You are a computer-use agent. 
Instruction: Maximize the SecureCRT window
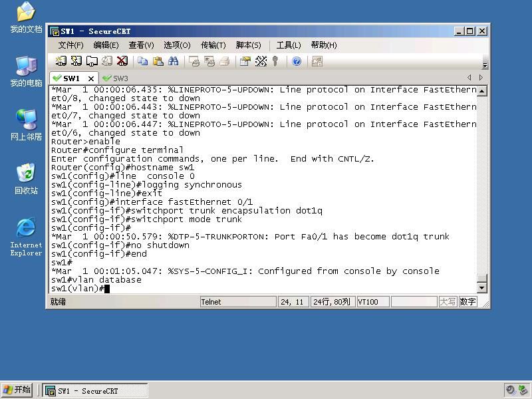pos(470,31)
